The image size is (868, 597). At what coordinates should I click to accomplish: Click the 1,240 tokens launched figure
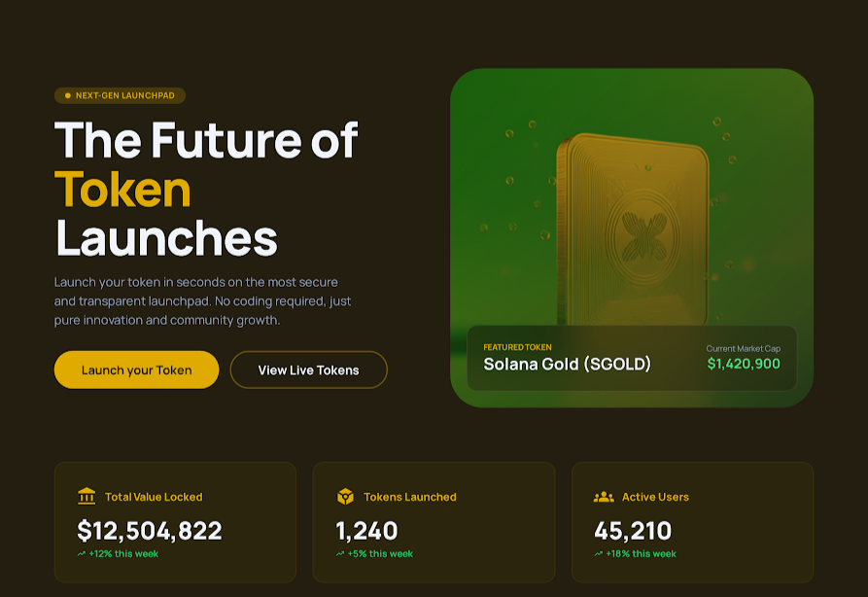point(366,530)
